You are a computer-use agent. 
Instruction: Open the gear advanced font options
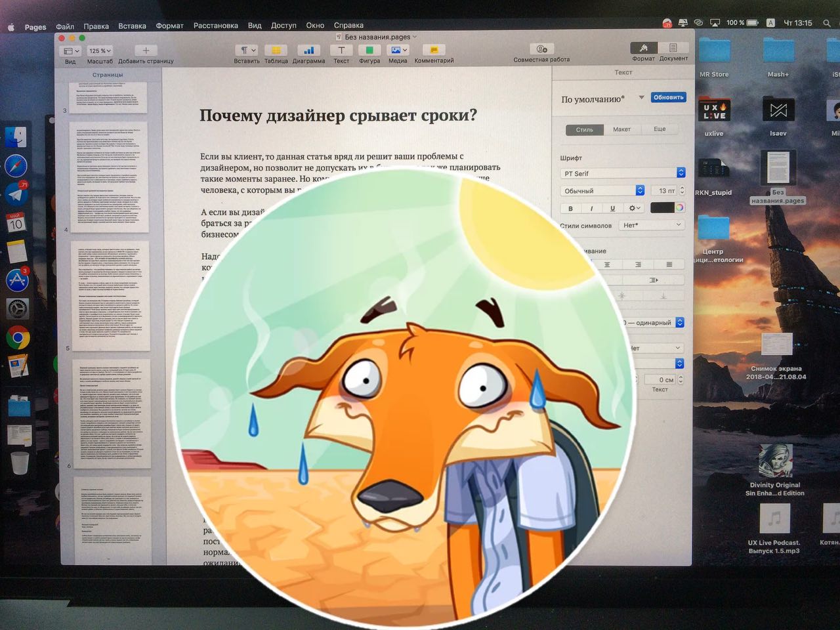tap(634, 208)
